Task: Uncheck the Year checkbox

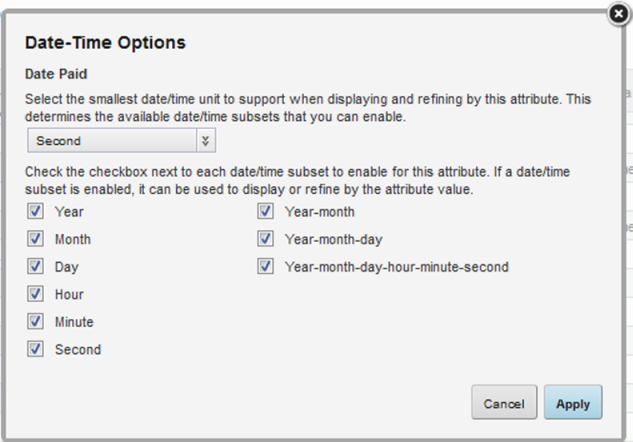Action: click(35, 212)
